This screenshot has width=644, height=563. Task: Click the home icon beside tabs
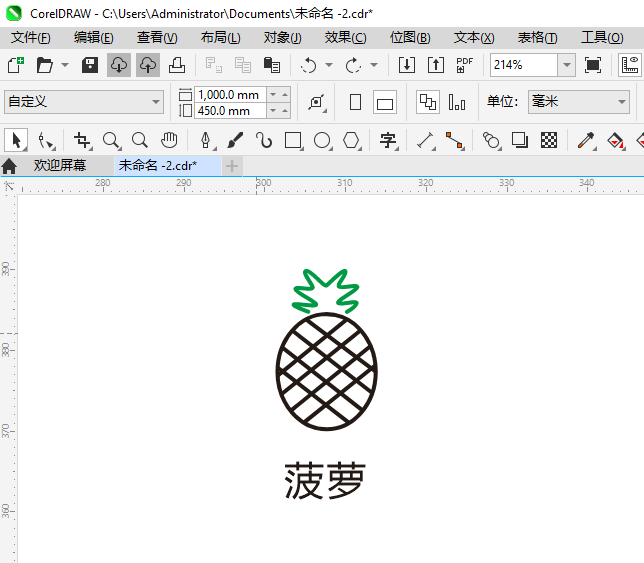click(x=9, y=166)
